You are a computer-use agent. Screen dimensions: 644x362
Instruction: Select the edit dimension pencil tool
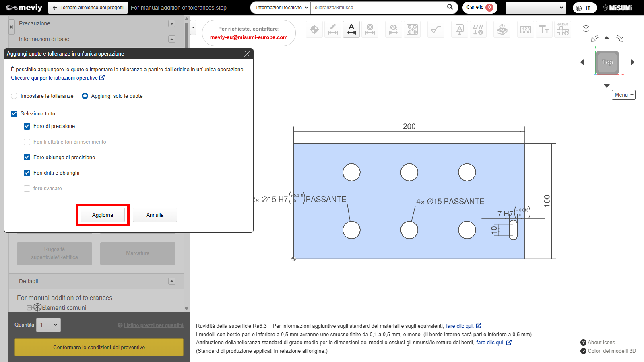[333, 29]
